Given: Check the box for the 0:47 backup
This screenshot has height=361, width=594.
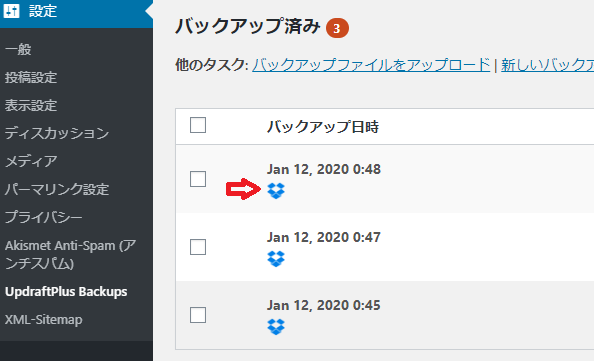Looking at the screenshot, I should [198, 247].
